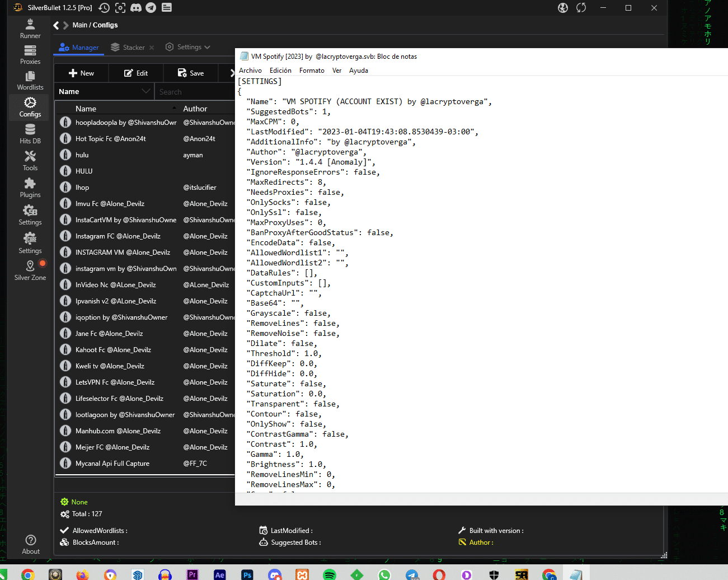Click the Search input field
The width and height of the screenshot is (728, 580).
[193, 92]
